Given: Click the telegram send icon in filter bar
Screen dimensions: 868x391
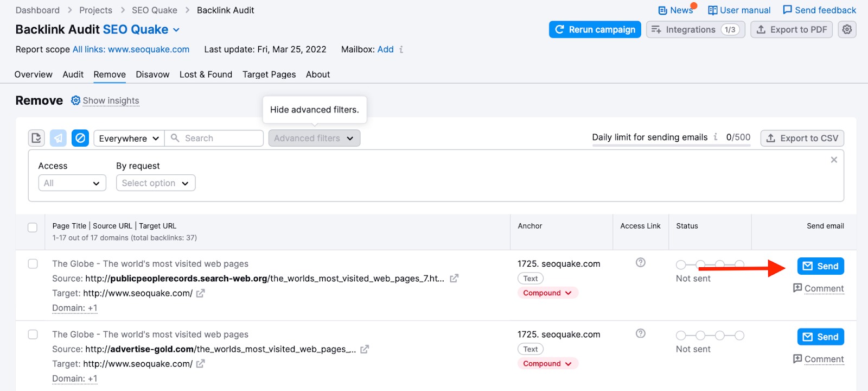Looking at the screenshot, I should [x=58, y=138].
